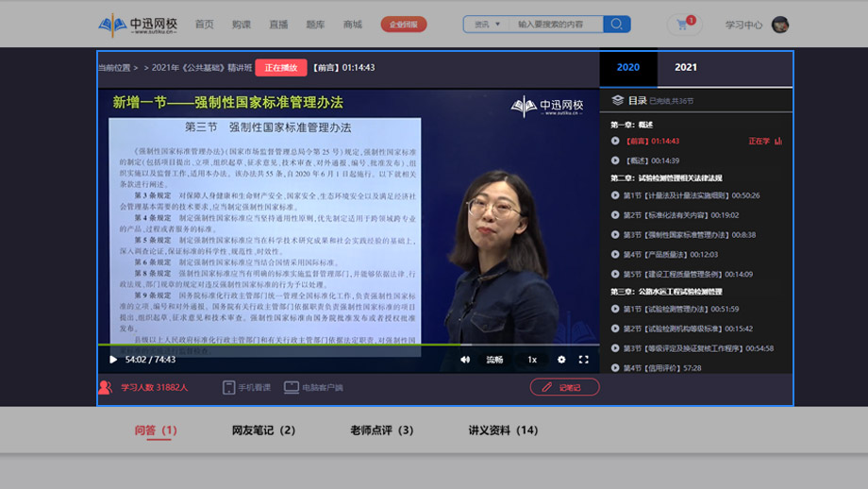Click the search magnifier button
The image size is (868, 489).
616,25
